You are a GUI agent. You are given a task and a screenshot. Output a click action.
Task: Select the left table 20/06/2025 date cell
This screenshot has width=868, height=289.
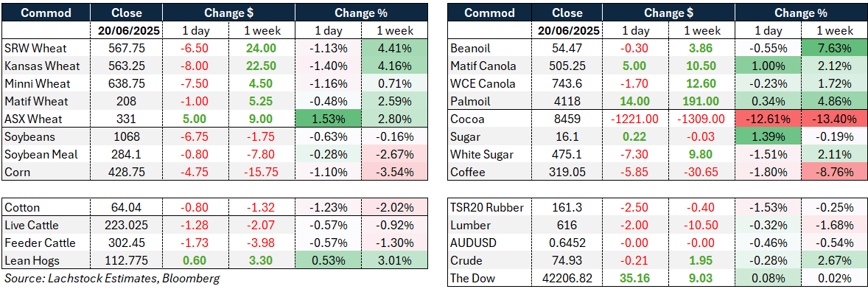coord(126,30)
